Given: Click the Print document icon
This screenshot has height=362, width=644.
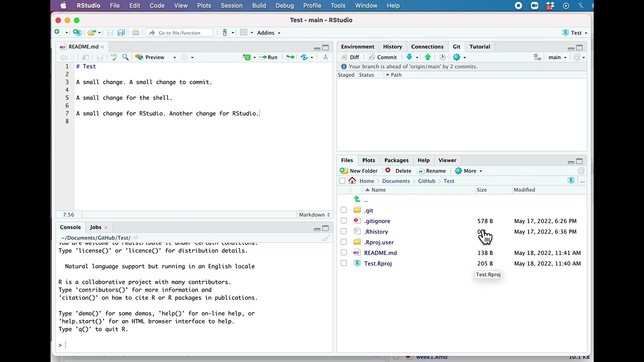Looking at the screenshot, I should point(135,33).
